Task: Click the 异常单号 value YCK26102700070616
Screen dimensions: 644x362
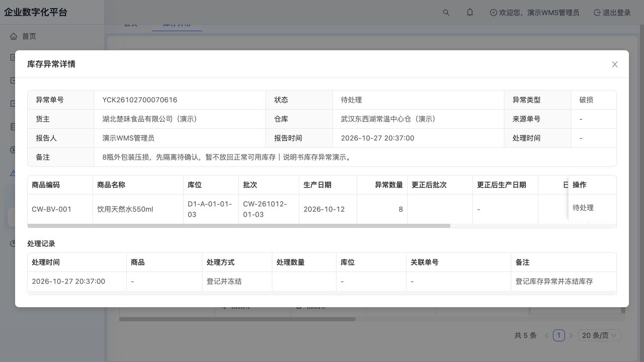Action: (139, 100)
